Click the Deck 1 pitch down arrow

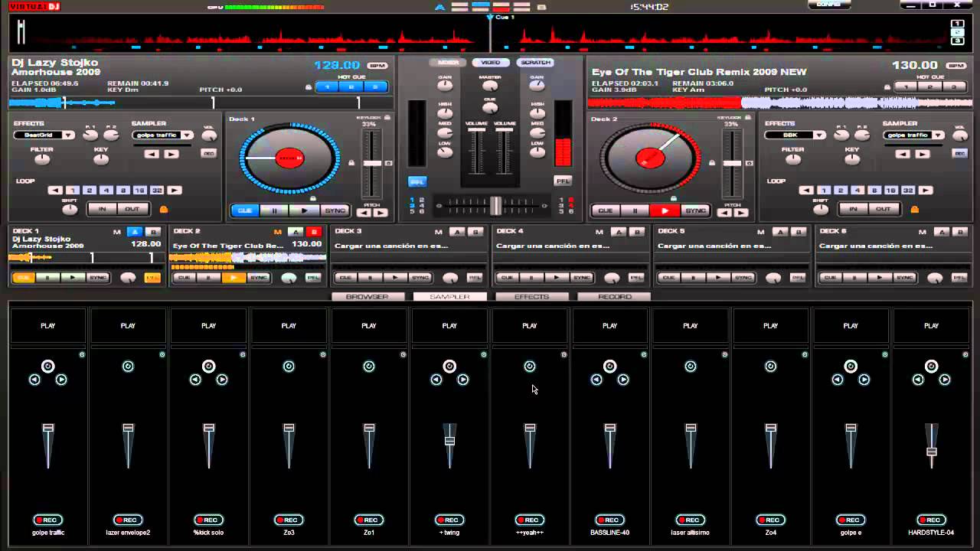pyautogui.click(x=364, y=213)
